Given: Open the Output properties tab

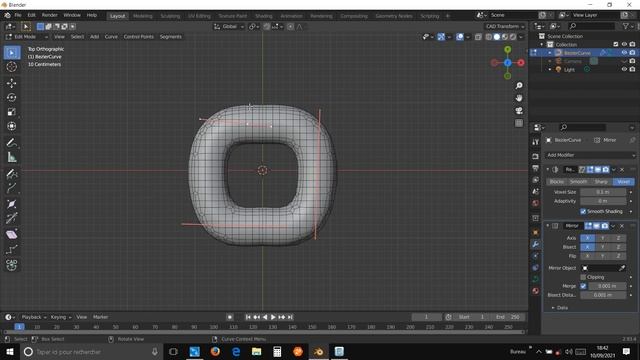Looking at the screenshot, I should [536, 168].
